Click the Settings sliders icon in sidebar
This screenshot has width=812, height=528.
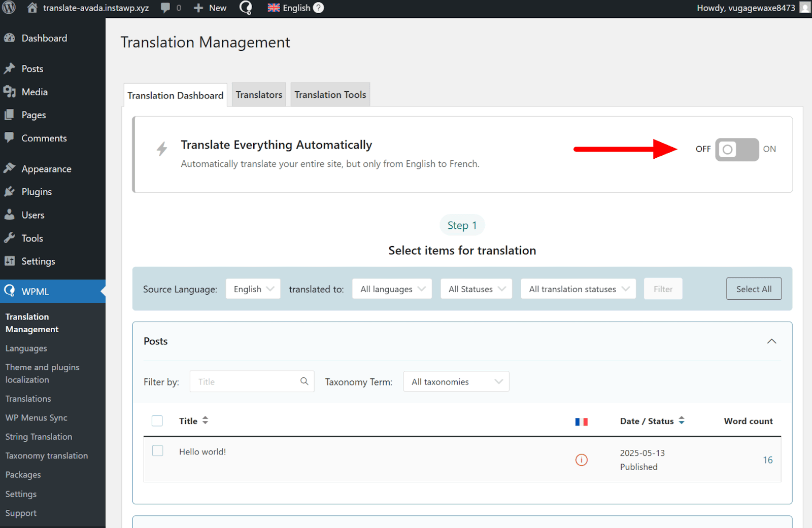(x=10, y=261)
